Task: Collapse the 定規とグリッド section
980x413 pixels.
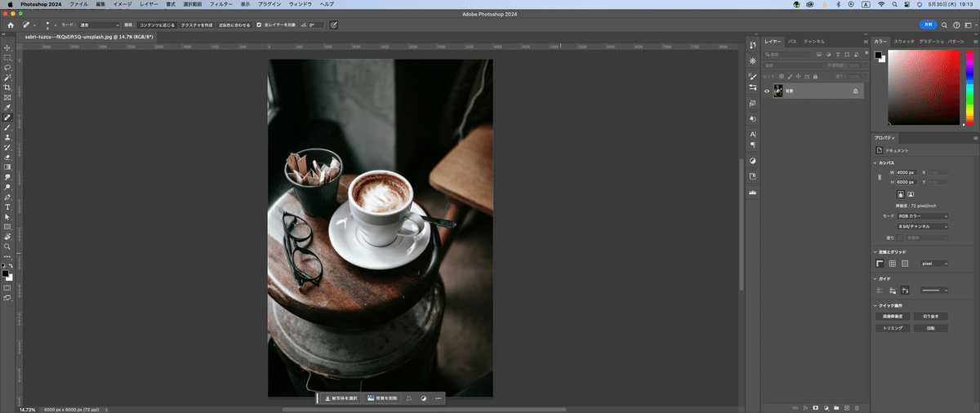Action: [875, 252]
